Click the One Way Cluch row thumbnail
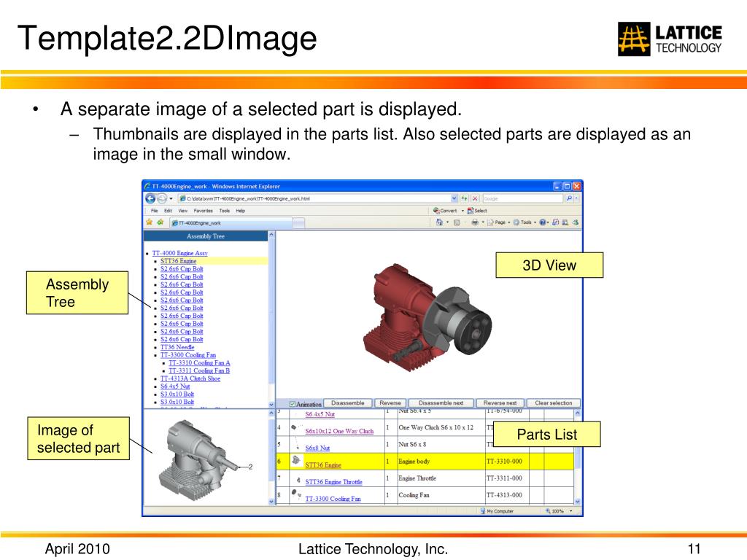The height and width of the screenshot is (560, 747). [x=295, y=427]
